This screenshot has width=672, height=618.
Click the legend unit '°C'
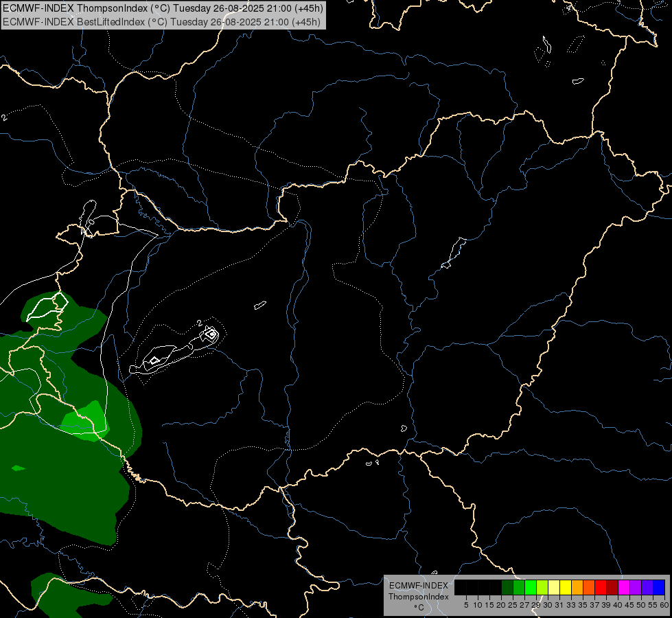click(x=419, y=608)
